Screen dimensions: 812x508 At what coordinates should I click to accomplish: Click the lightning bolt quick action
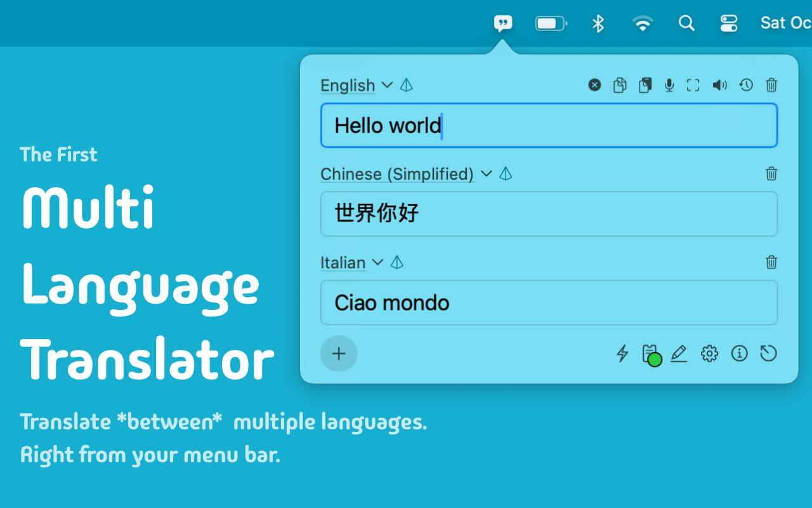pos(622,354)
